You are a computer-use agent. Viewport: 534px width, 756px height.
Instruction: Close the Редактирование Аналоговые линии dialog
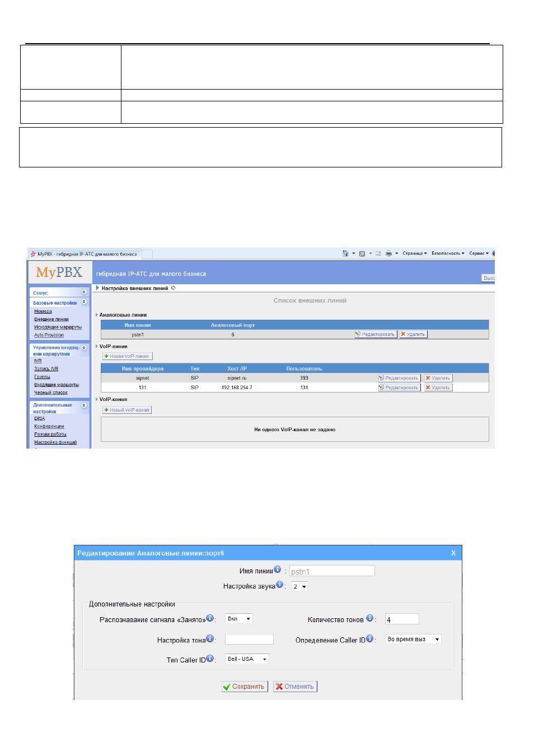453,553
